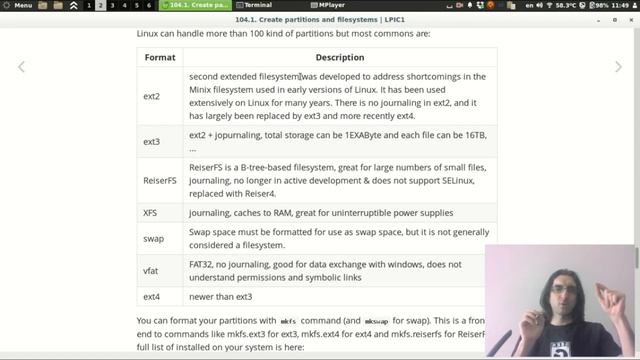Viewport: 640px width, 360px height.
Task: Click the 'Format' column header
Action: tap(160, 57)
